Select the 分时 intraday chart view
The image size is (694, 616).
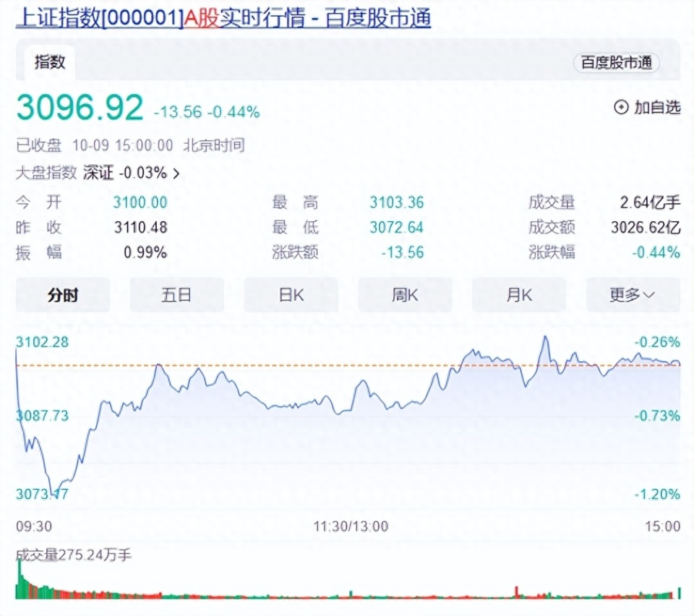point(62,294)
